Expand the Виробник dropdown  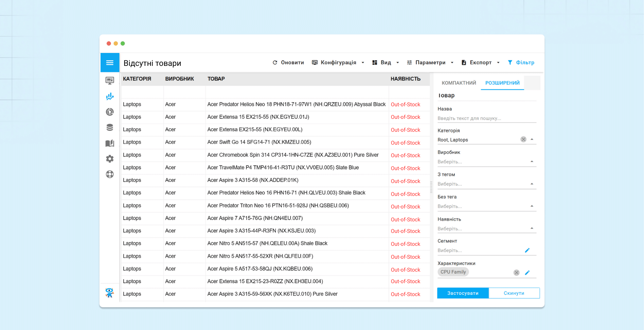[x=532, y=162]
